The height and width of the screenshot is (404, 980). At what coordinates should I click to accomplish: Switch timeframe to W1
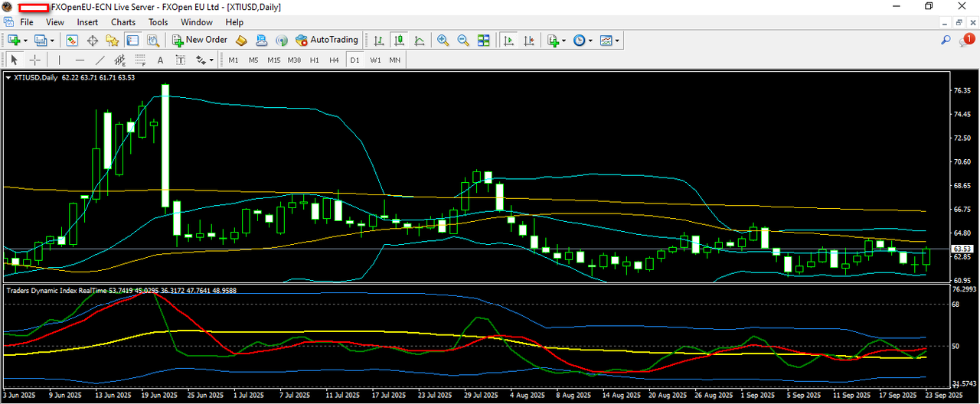(375, 60)
